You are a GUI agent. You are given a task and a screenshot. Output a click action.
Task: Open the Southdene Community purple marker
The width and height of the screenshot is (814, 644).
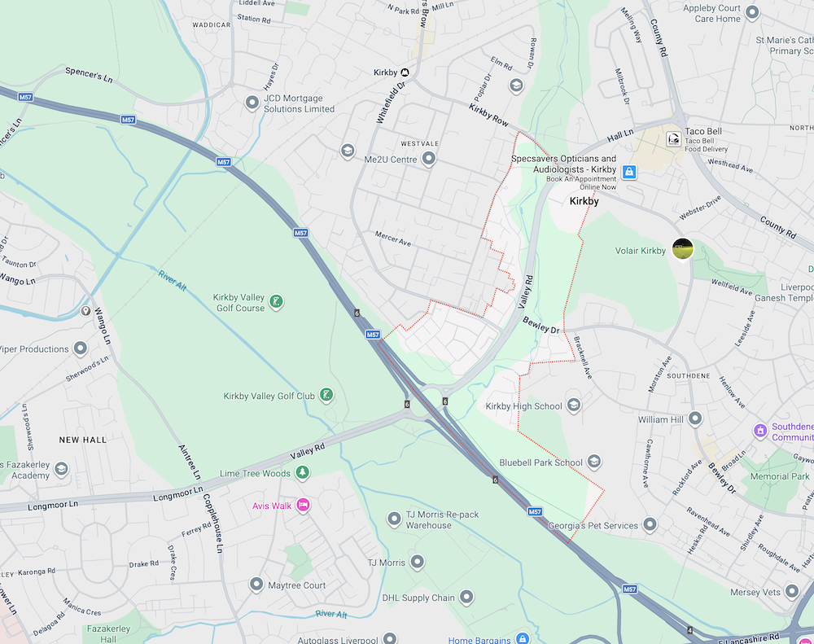(x=760, y=431)
